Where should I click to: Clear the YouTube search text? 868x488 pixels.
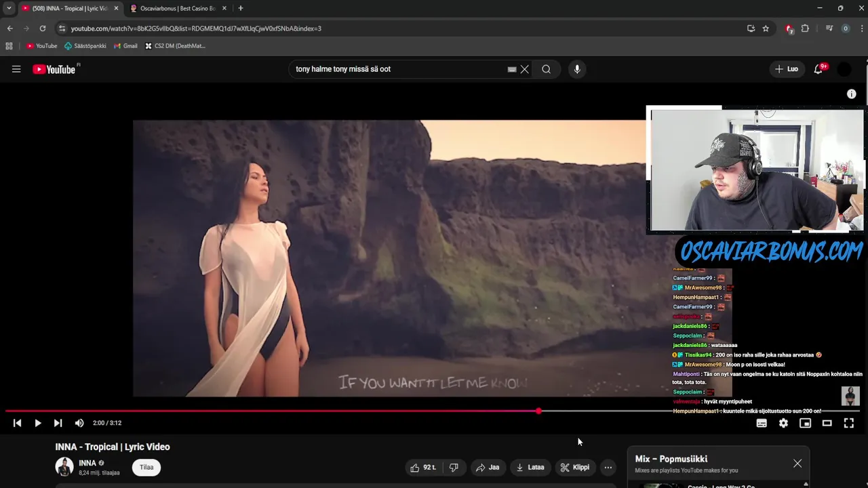click(x=524, y=69)
